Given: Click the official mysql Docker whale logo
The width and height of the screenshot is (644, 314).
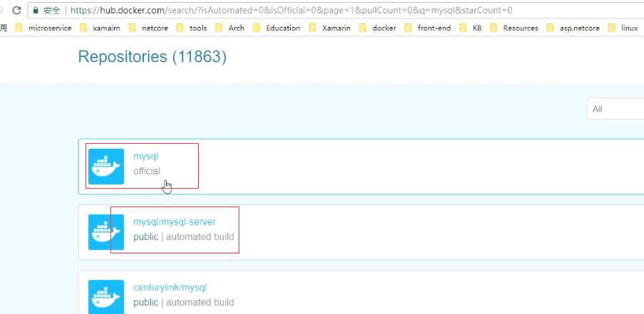Looking at the screenshot, I should 106,167.
